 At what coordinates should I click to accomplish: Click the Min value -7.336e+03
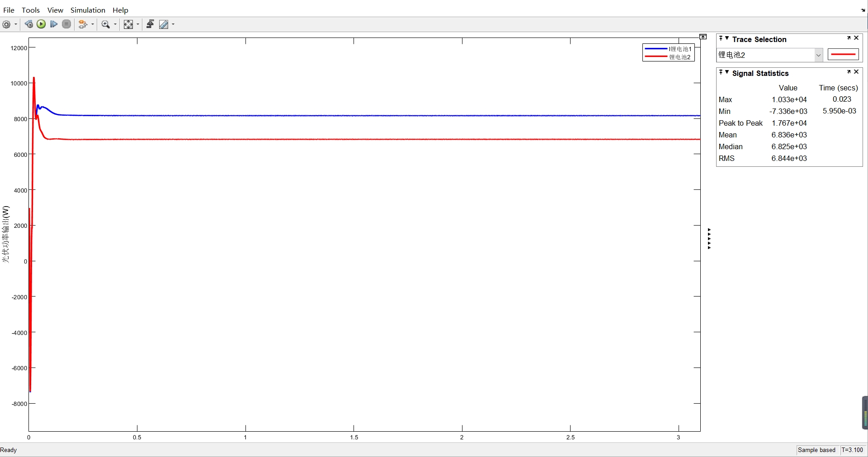[x=788, y=111]
